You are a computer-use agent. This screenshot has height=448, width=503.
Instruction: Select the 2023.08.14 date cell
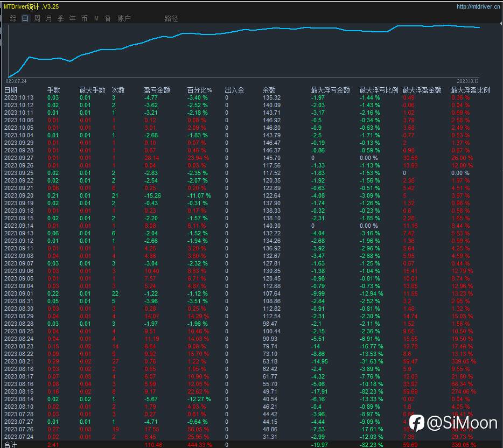click(19, 399)
